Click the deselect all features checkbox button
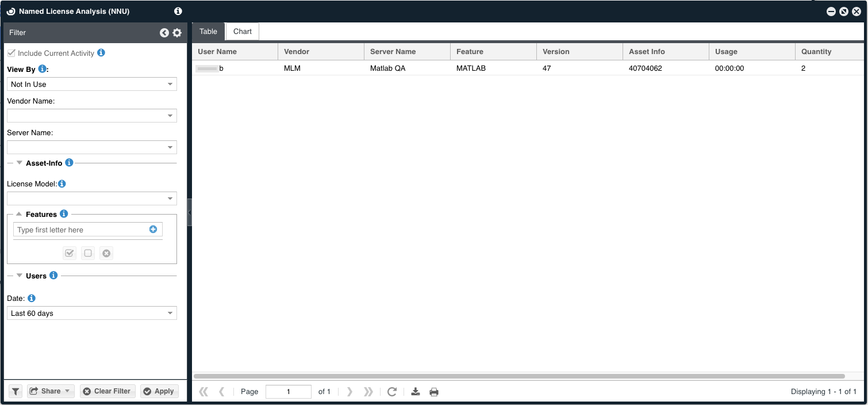This screenshot has width=868, height=405. point(88,253)
